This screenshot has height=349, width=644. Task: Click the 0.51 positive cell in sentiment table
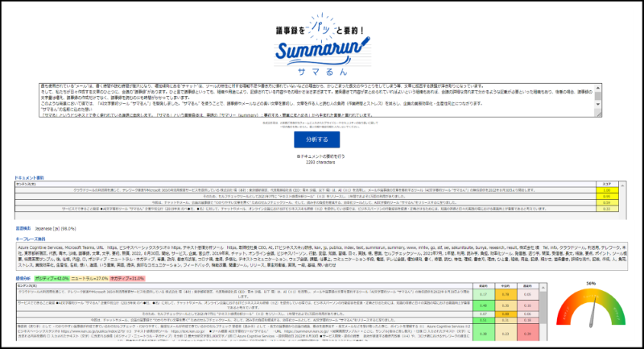tap(484, 320)
